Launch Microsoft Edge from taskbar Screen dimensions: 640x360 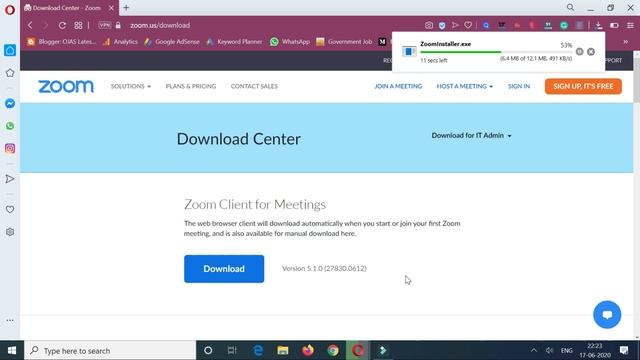coord(258,350)
